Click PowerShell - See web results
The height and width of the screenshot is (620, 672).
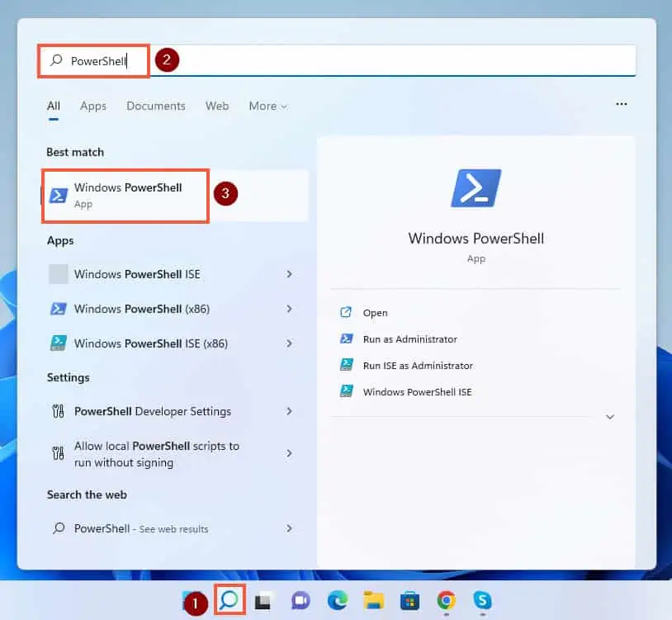172,528
